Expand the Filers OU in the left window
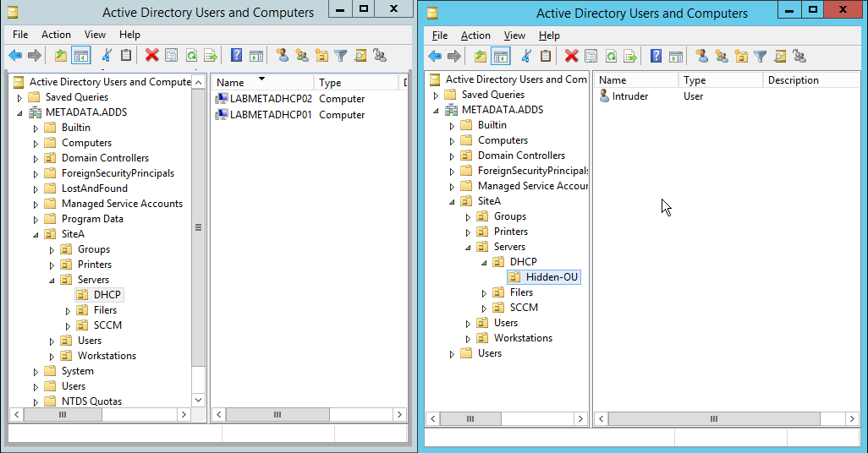Screen dimensions: 868x453 68,311
